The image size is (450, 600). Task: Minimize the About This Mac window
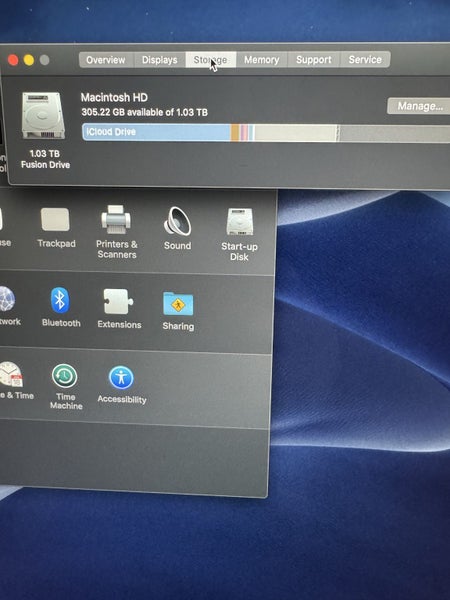point(29,60)
